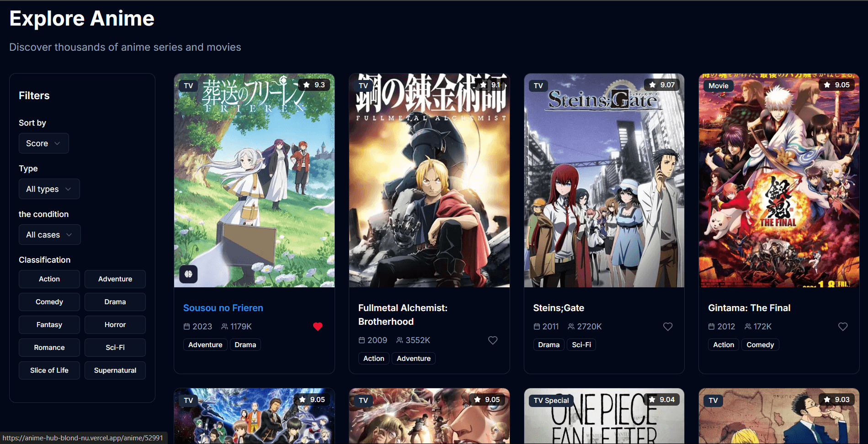Click the 9.3 star rating badge
The width and height of the screenshot is (868, 444).
[314, 85]
